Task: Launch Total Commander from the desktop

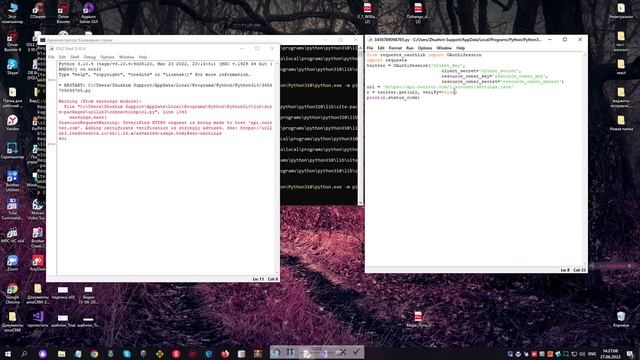Action: [x=12, y=209]
